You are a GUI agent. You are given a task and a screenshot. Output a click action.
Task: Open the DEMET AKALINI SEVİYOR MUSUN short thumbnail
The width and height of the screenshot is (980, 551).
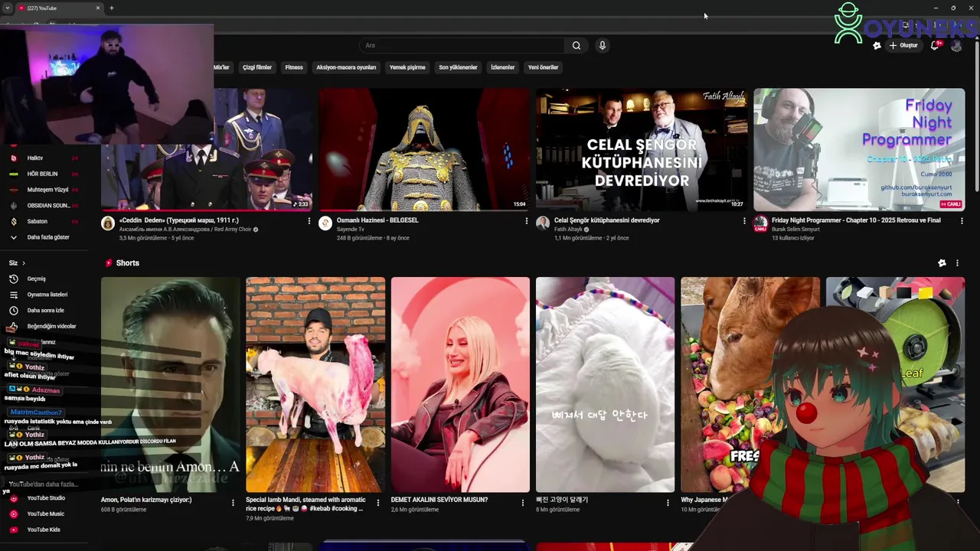(x=460, y=384)
